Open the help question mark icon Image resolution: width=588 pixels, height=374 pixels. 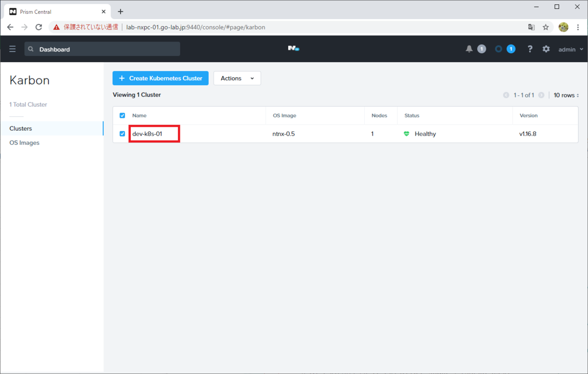pyautogui.click(x=530, y=49)
